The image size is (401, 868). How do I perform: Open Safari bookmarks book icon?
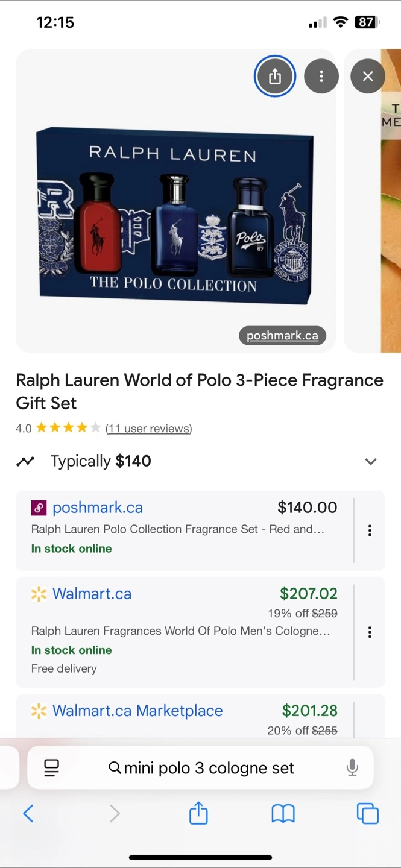pos(283,814)
